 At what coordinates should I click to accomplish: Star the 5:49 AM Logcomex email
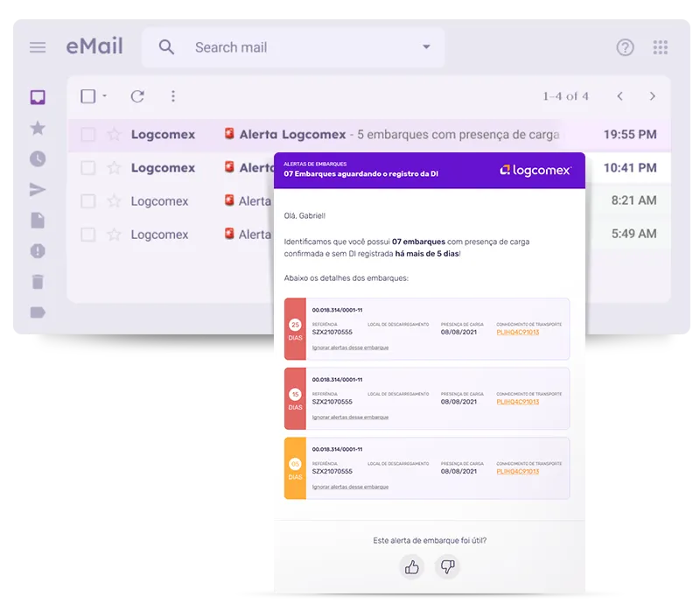115,234
